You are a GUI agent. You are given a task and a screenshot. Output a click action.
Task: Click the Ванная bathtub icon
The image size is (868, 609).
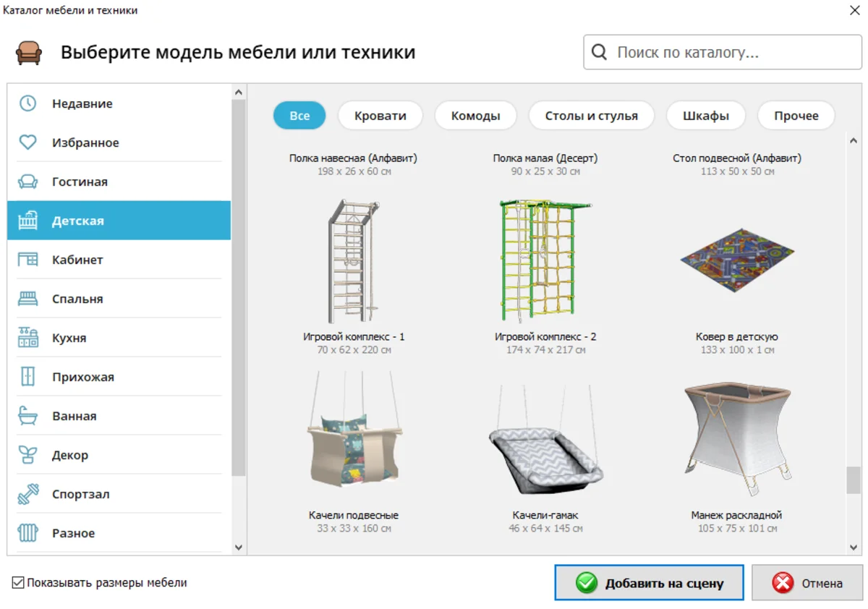[x=27, y=416]
